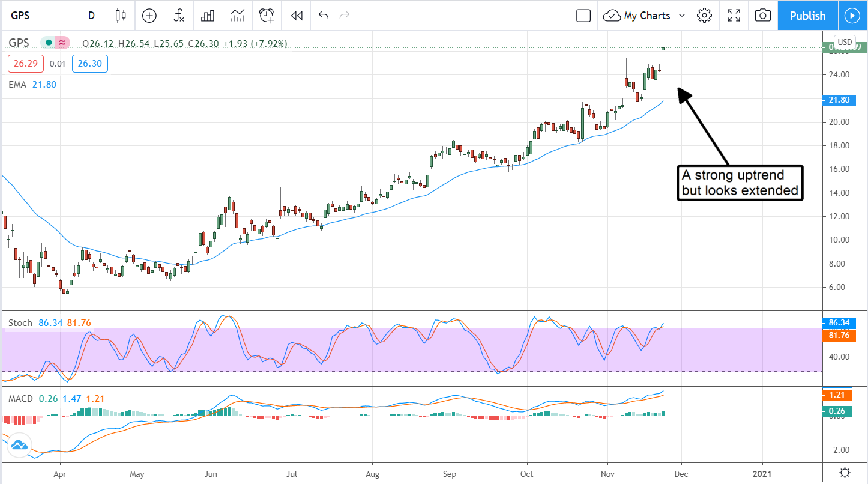The height and width of the screenshot is (484, 868).
Task: Click the GPS symbol search field
Action: coord(36,16)
